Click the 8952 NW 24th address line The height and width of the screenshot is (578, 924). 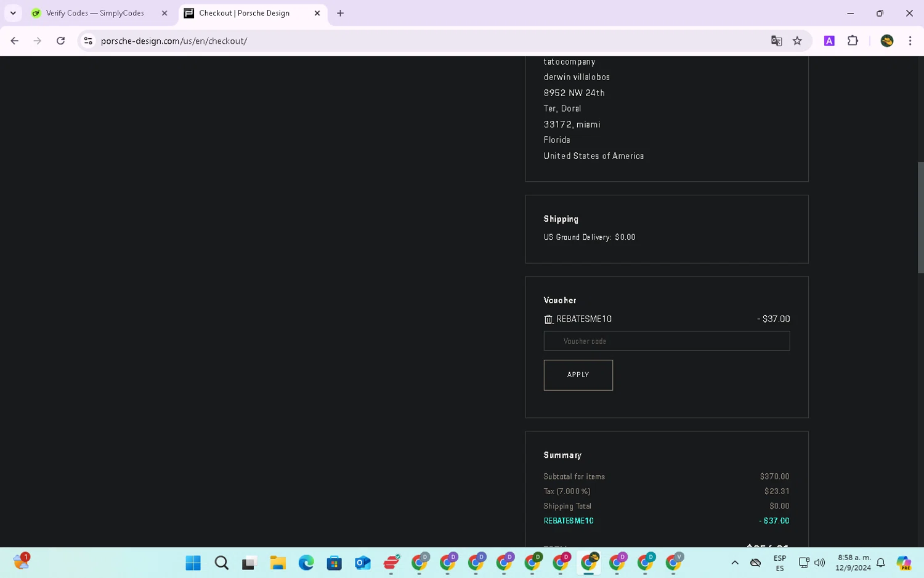pyautogui.click(x=574, y=93)
